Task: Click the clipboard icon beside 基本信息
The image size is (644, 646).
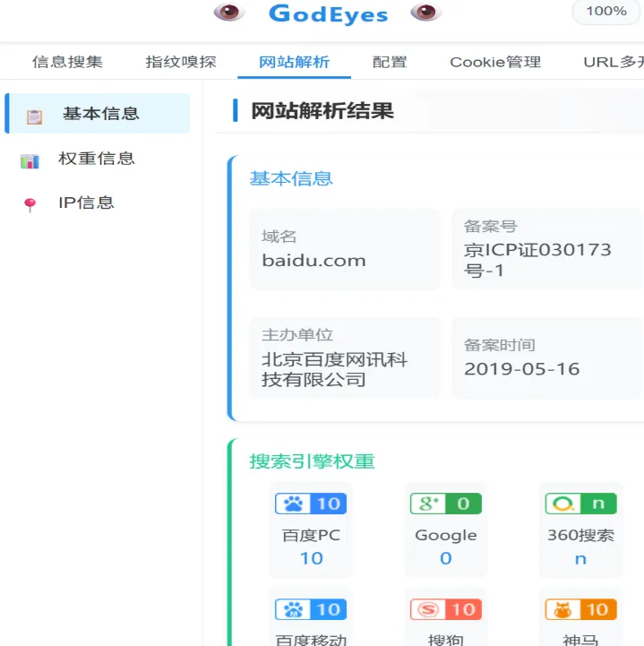Action: (34, 117)
